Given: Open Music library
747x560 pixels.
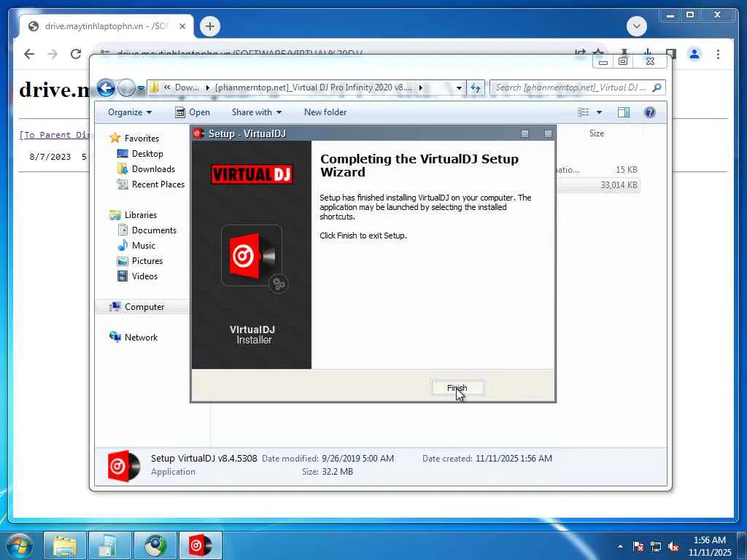Looking at the screenshot, I should [x=144, y=245].
